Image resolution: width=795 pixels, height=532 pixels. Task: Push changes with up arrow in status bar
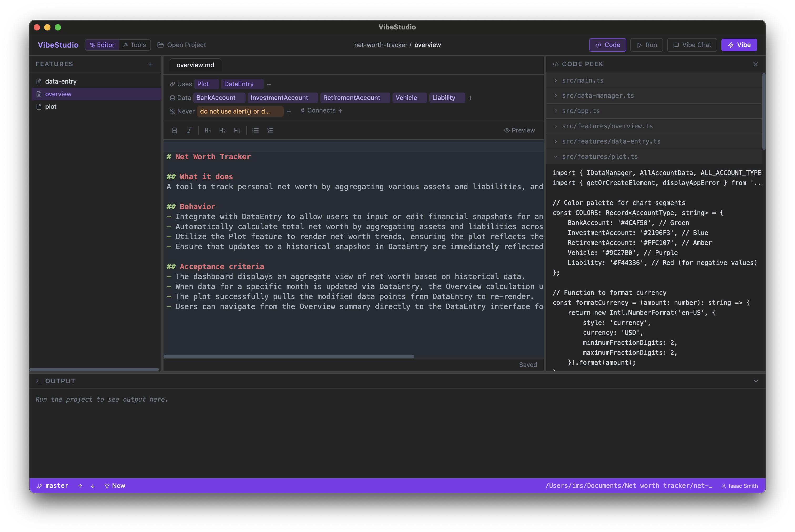(x=80, y=486)
